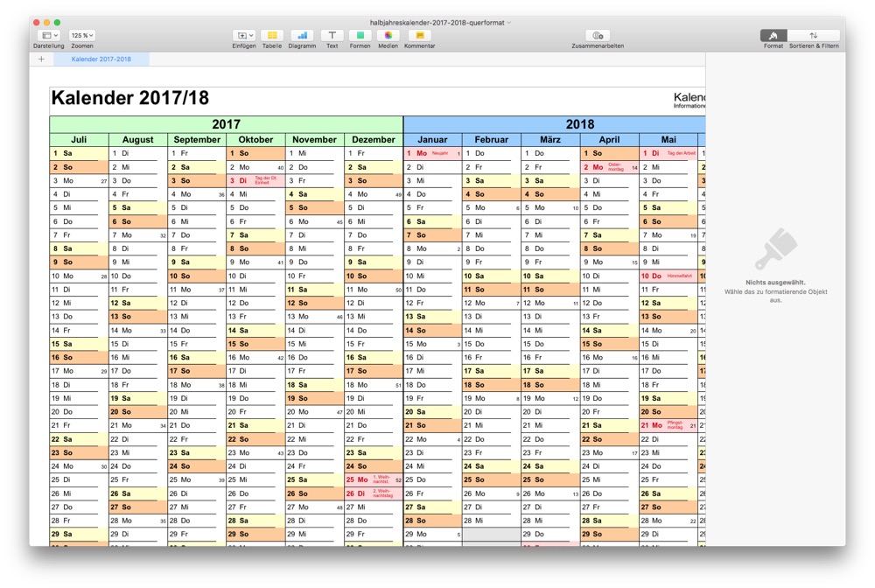Expand the Einfügen insert dropdown

pyautogui.click(x=244, y=35)
